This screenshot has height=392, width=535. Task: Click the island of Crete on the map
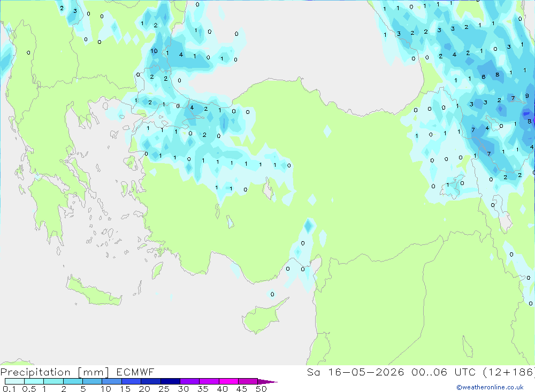pos(94,291)
